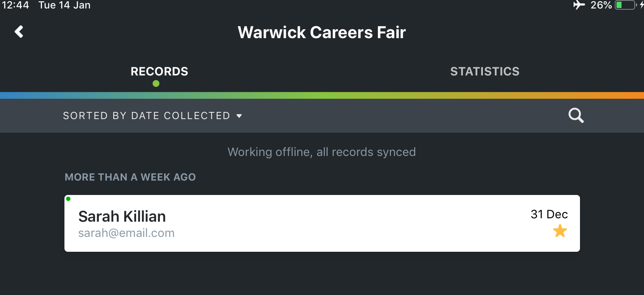Viewport: 644px width, 295px height.
Task: Tap the green indicator dot under RECORDS
Action: (x=156, y=83)
